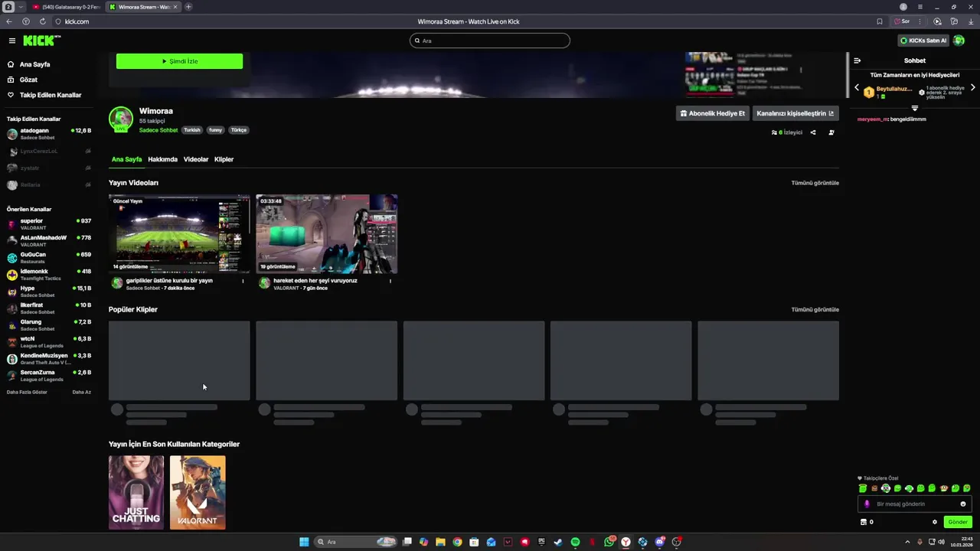The width and height of the screenshot is (980, 551).
Task: Open wtcN recommended channel
Action: 49,342
